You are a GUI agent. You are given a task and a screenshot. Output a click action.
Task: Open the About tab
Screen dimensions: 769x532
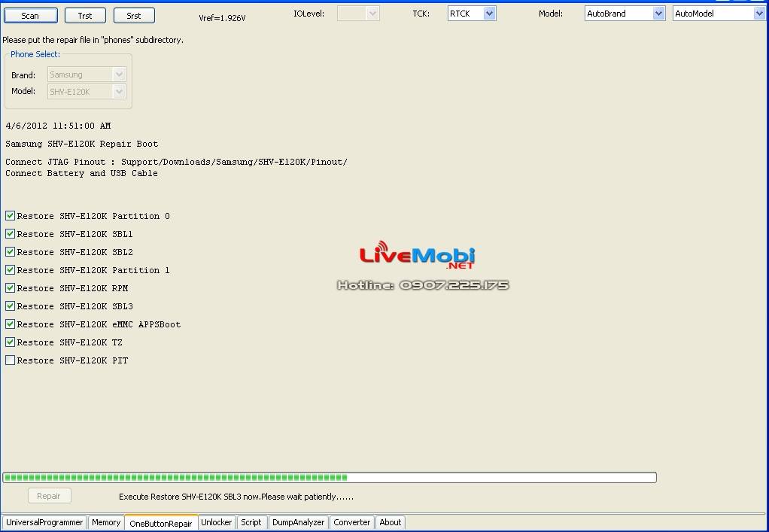pyautogui.click(x=391, y=523)
